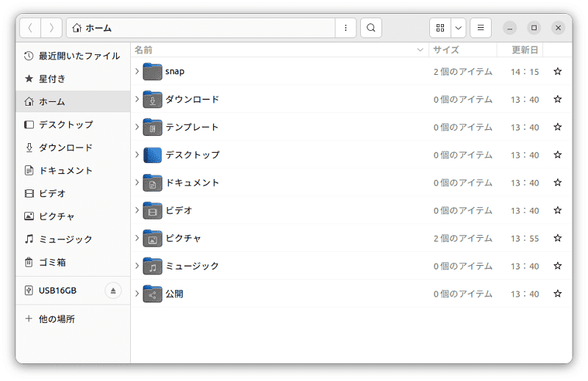Expand the ビデオ folder row
Screen dimensions: 588x381
pyautogui.click(x=137, y=210)
